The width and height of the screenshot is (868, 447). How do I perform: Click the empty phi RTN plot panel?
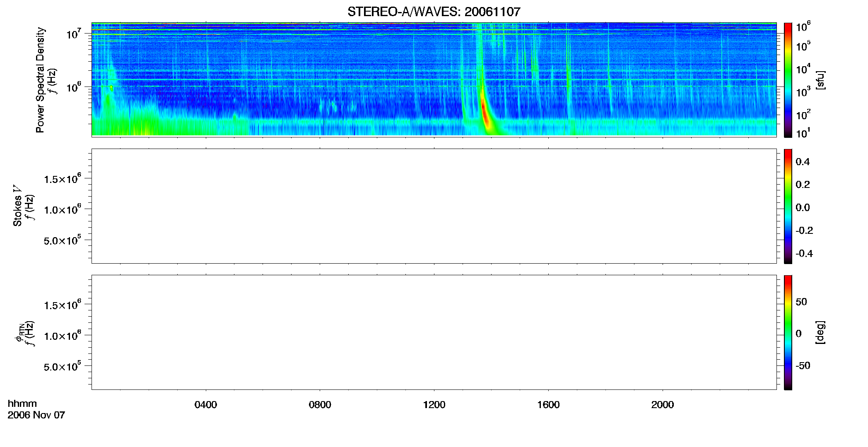[x=434, y=332]
